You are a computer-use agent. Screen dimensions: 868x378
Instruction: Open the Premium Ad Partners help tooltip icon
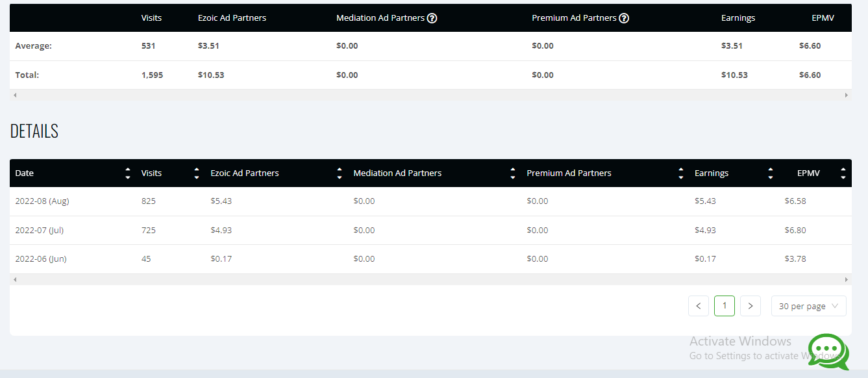[624, 18]
